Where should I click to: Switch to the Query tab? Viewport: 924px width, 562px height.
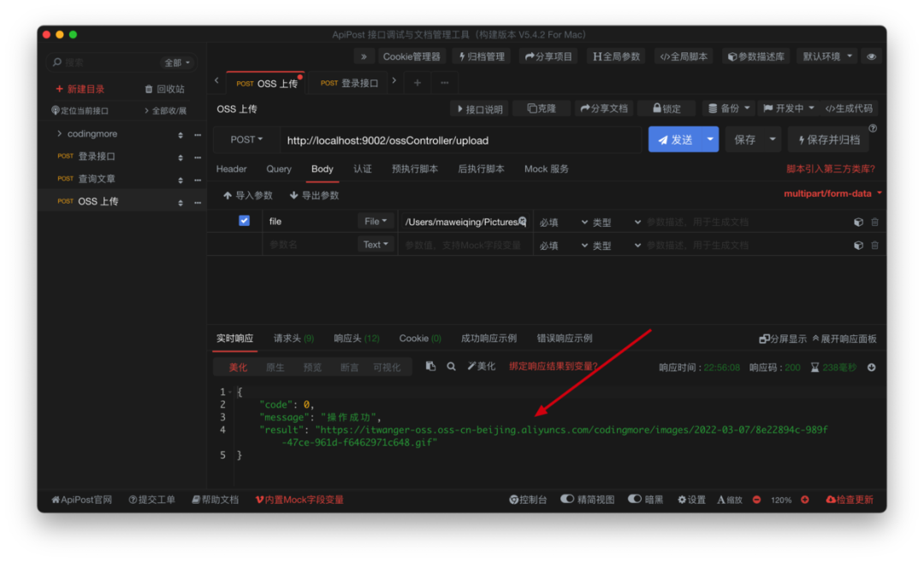279,169
